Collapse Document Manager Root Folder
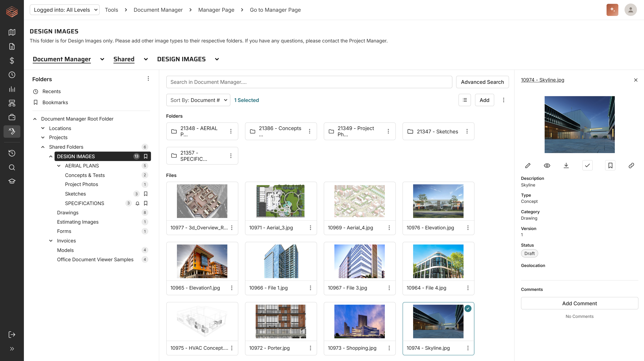 pyautogui.click(x=35, y=119)
